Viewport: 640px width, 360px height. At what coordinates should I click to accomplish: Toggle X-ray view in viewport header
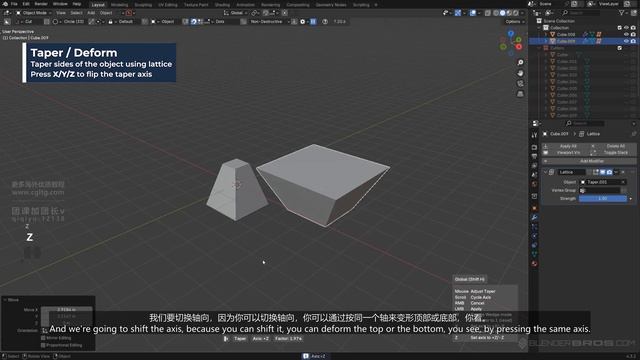pyautogui.click(x=488, y=13)
